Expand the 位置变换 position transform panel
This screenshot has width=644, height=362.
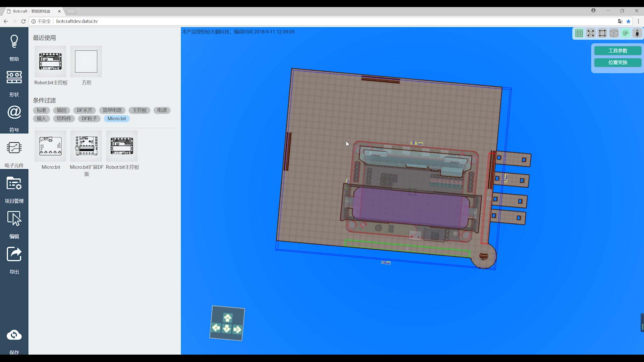click(x=618, y=62)
